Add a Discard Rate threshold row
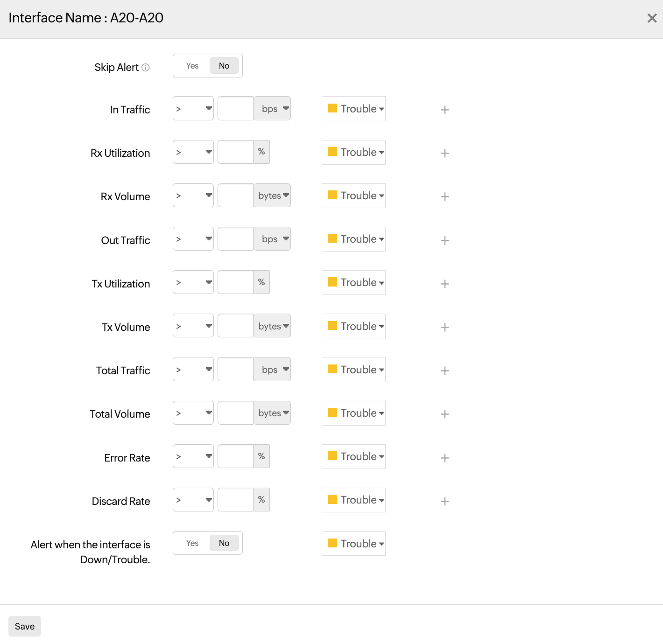 point(444,501)
